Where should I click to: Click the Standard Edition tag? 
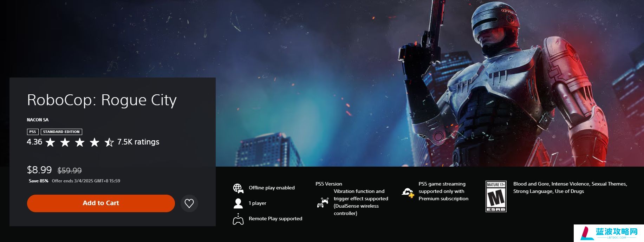coord(61,132)
